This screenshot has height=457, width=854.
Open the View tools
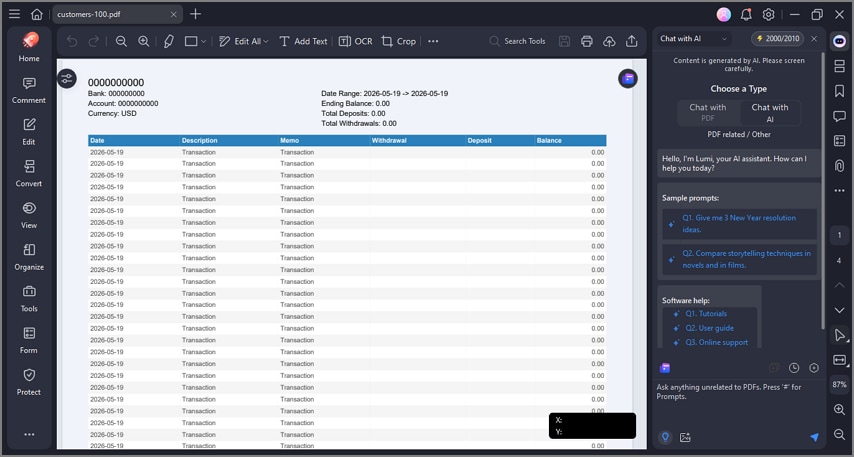click(x=29, y=215)
